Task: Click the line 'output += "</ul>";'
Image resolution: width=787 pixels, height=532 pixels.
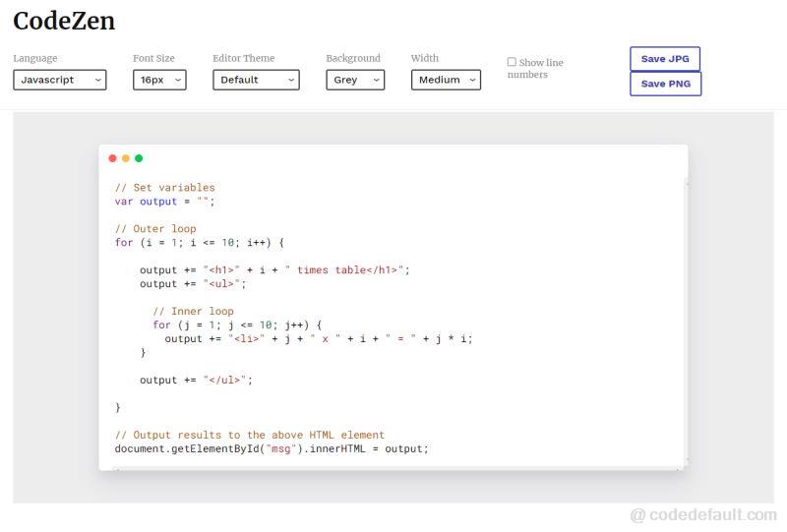Action: tap(196, 381)
